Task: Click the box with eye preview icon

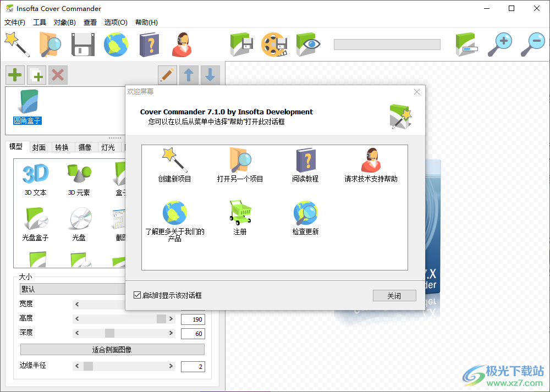Action: coord(308,45)
